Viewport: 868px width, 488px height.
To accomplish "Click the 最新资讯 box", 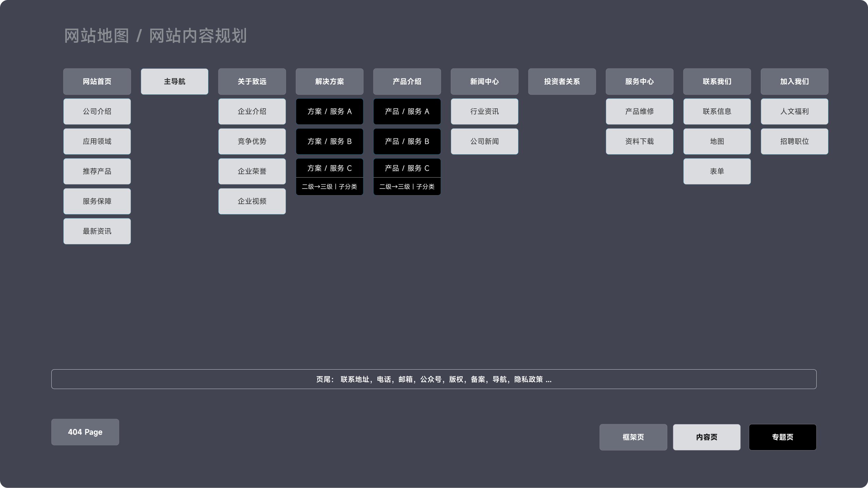I will pos(97,231).
